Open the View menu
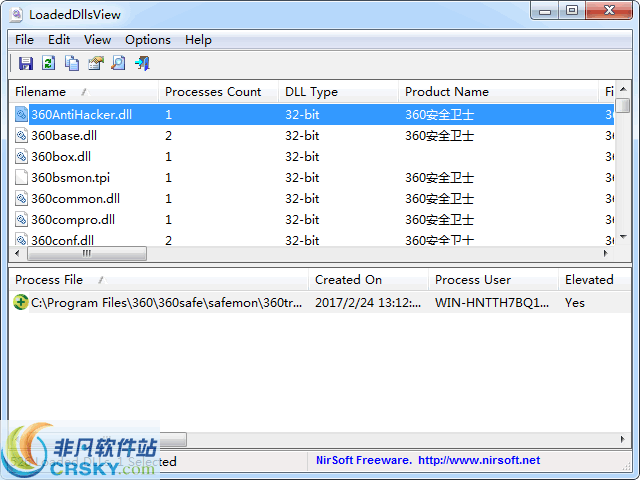The image size is (640, 480). 97,40
